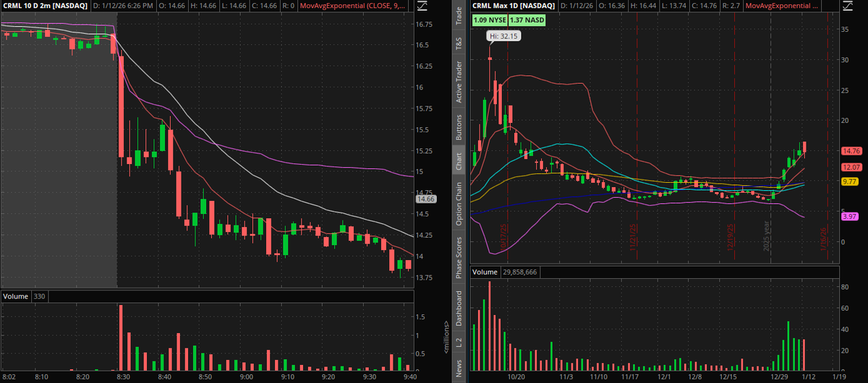Click the 330 volume value on left chart
The width and height of the screenshot is (868, 383).
(x=38, y=297)
